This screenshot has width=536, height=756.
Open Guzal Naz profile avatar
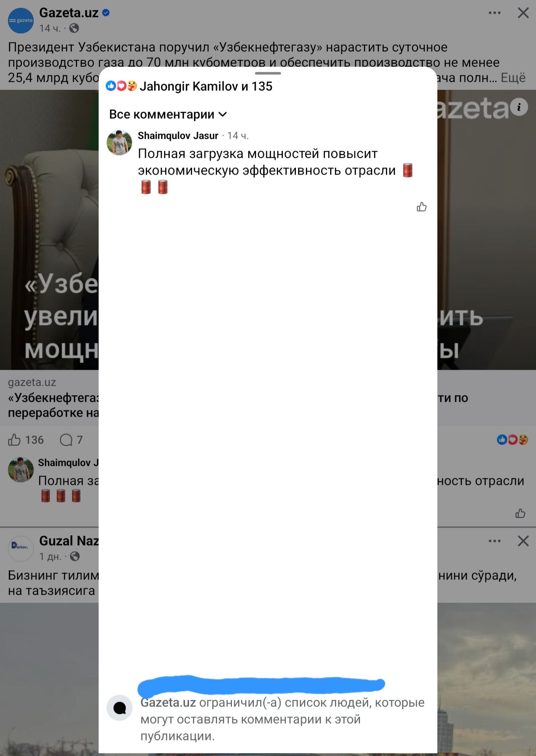tap(21, 549)
